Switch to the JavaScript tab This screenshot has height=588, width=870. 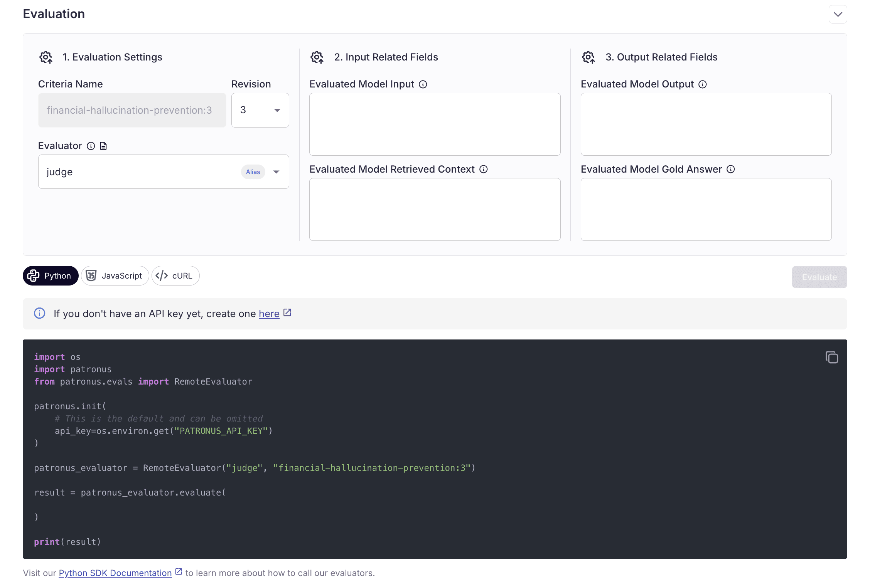[x=115, y=276]
